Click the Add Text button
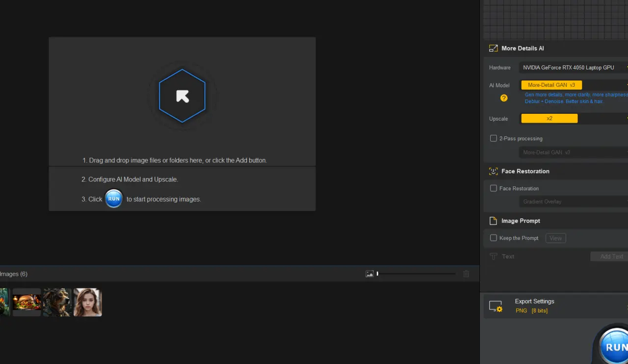 pyautogui.click(x=609, y=257)
